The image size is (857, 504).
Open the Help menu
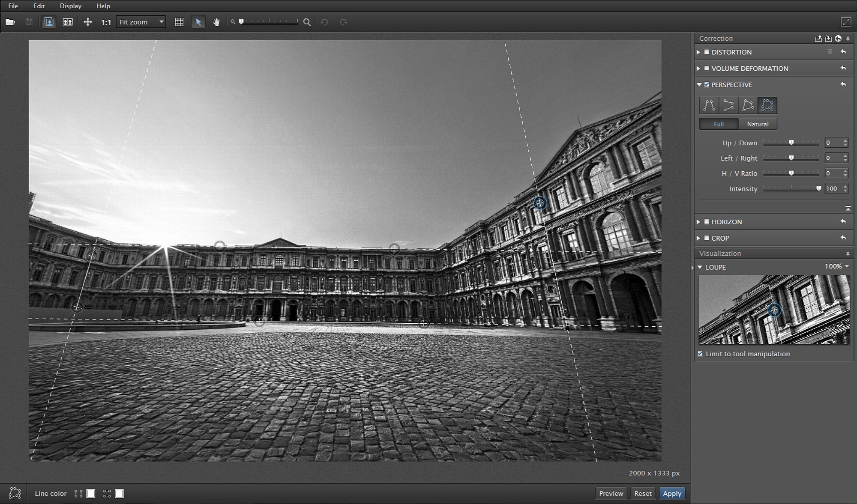click(103, 6)
